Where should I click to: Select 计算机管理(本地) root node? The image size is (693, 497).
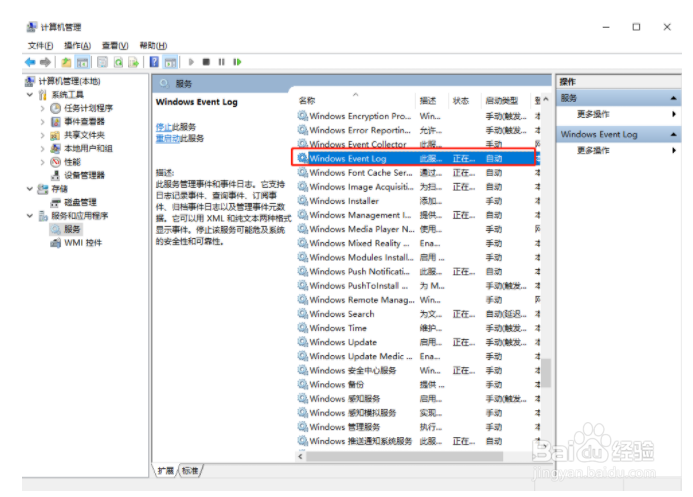(63, 81)
